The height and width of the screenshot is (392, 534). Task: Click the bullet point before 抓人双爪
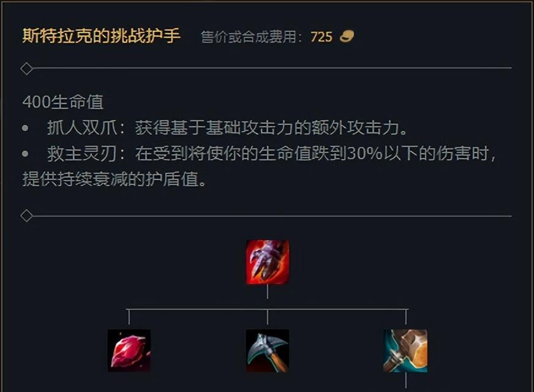25,129
